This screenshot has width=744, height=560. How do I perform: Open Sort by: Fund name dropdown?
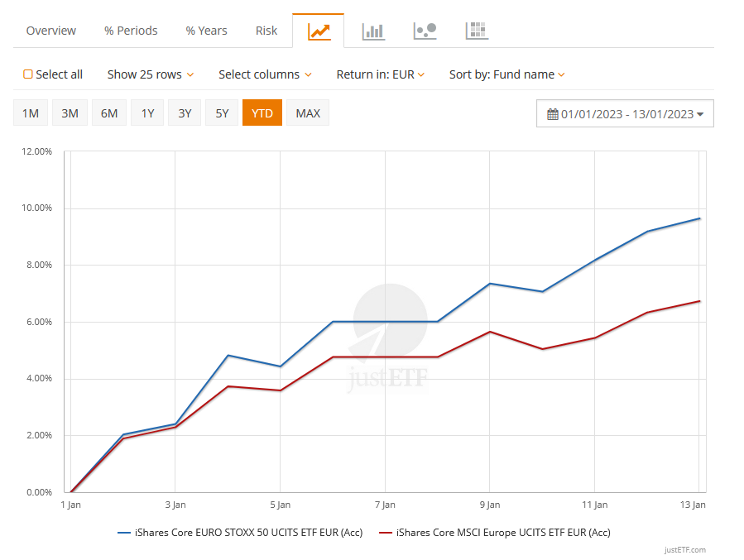[x=506, y=74]
